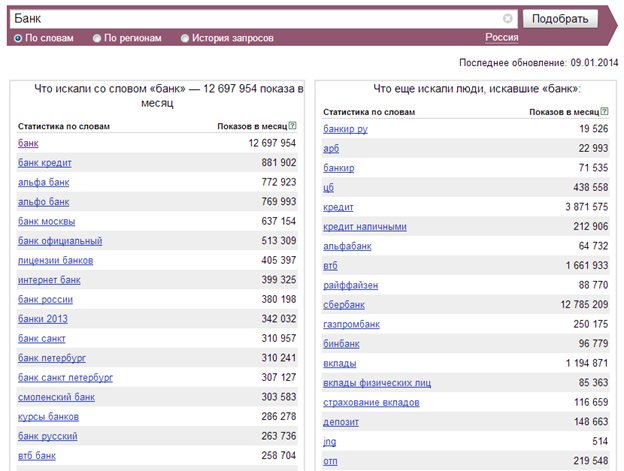
Task: Open the 'банк' keyword link
Action: 28,143
